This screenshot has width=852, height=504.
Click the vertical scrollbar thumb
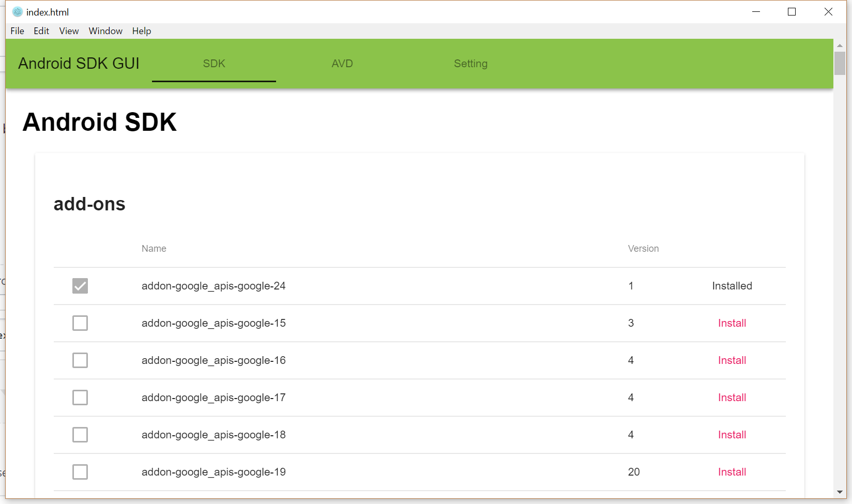[840, 63]
